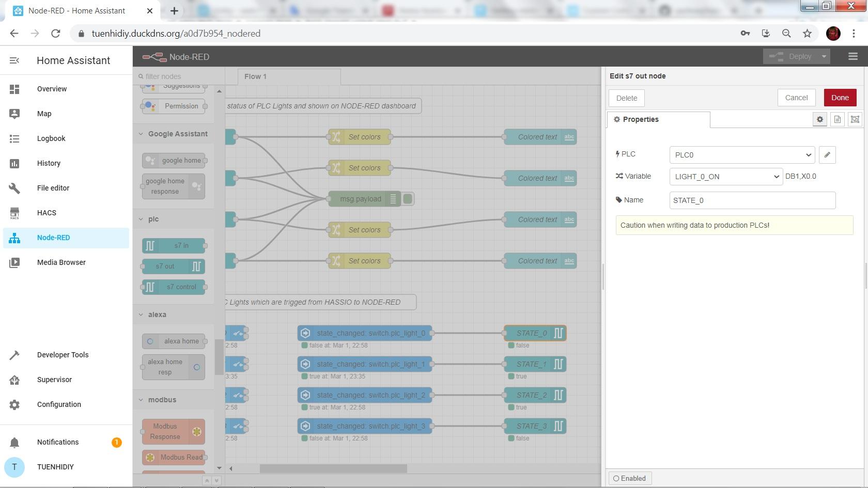Toggle the Enabled status of the s7 node
868x488 pixels.
click(629, 478)
